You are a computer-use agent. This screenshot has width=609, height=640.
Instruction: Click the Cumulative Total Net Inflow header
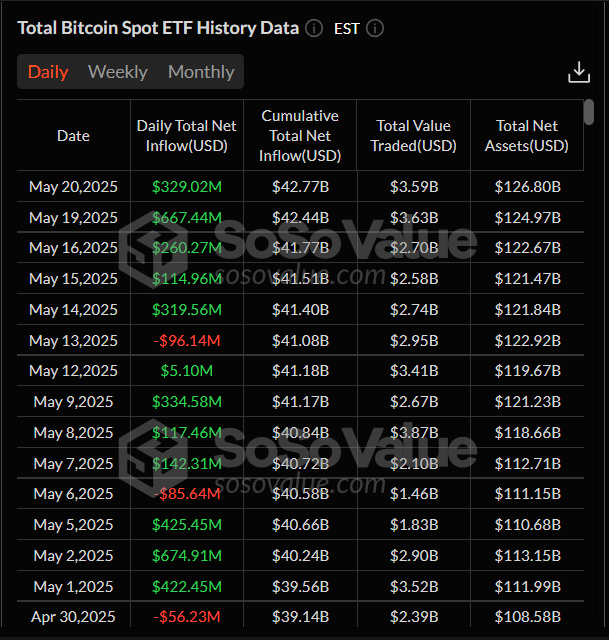tap(299, 136)
